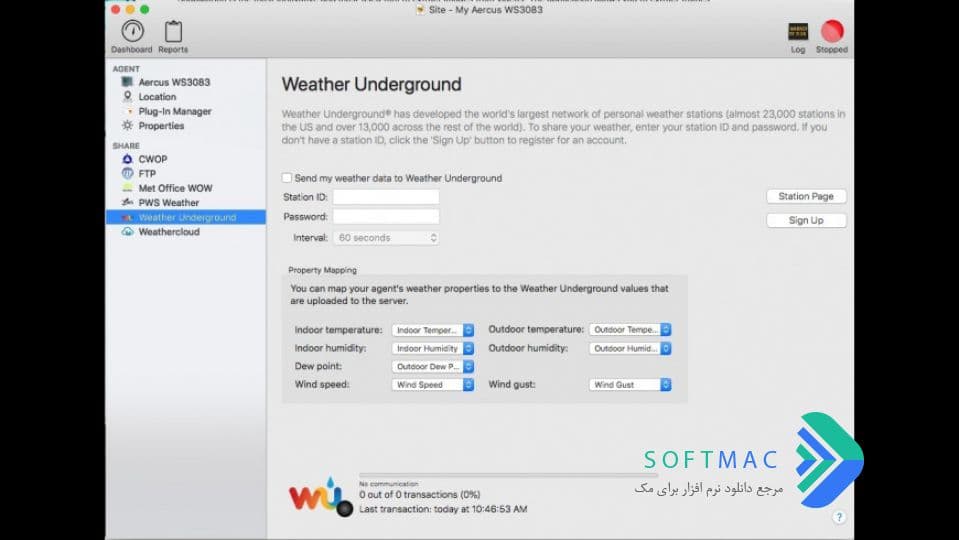Open the Outdoor temperature mapping dropdown
This screenshot has height=540, width=959.
[x=630, y=330]
